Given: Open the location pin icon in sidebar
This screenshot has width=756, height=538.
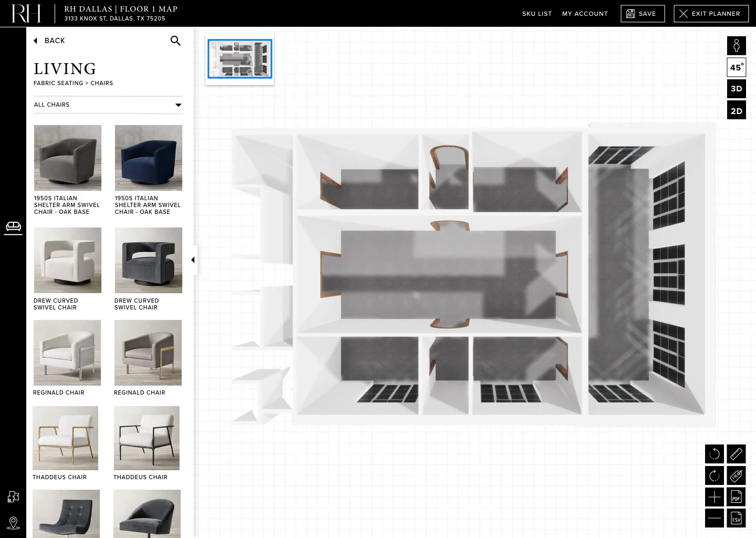Looking at the screenshot, I should (13, 523).
